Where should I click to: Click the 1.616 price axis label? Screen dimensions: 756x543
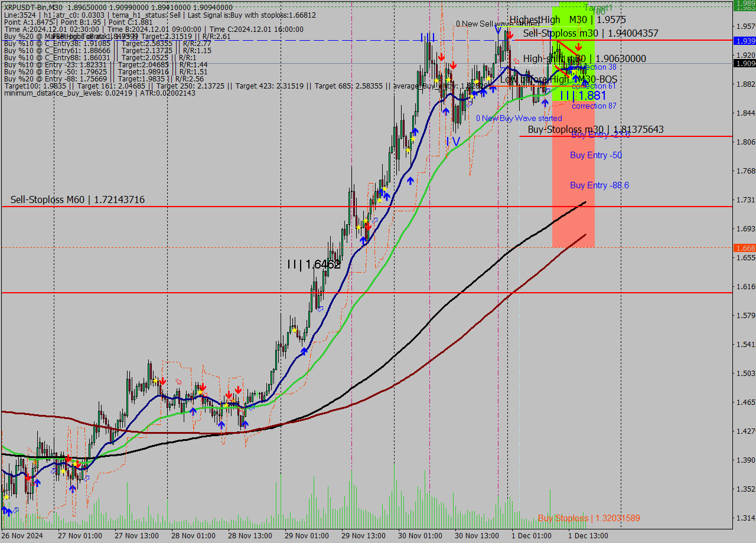(x=745, y=286)
